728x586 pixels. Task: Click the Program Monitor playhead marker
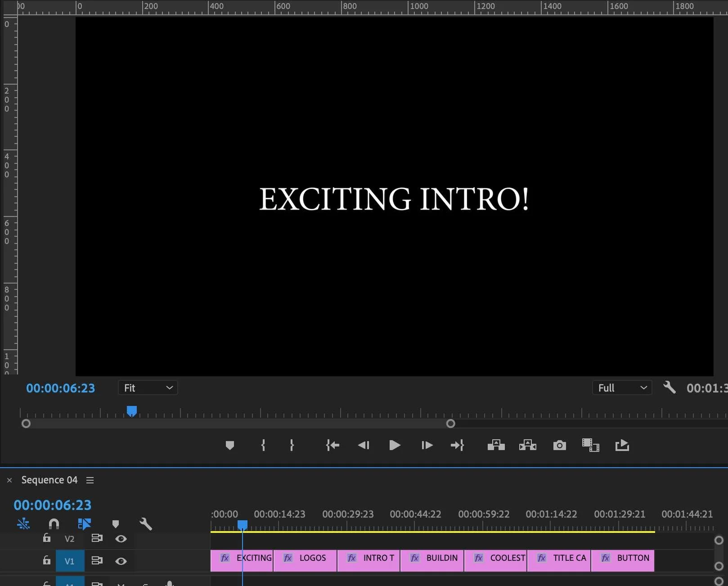coord(132,411)
